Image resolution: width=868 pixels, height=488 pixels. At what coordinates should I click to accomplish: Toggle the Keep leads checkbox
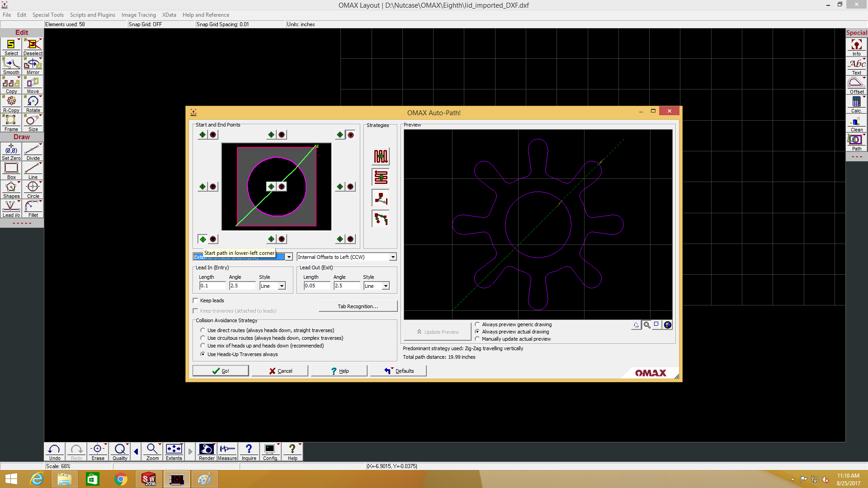tap(195, 300)
